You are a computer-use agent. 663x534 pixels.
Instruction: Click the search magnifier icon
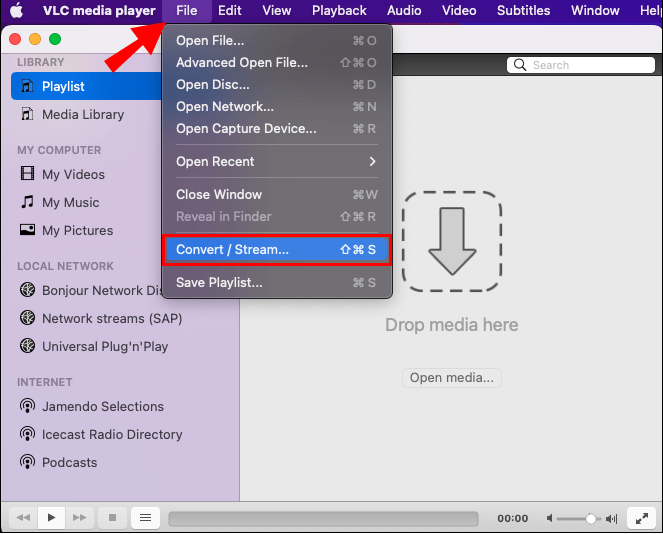pyautogui.click(x=520, y=65)
